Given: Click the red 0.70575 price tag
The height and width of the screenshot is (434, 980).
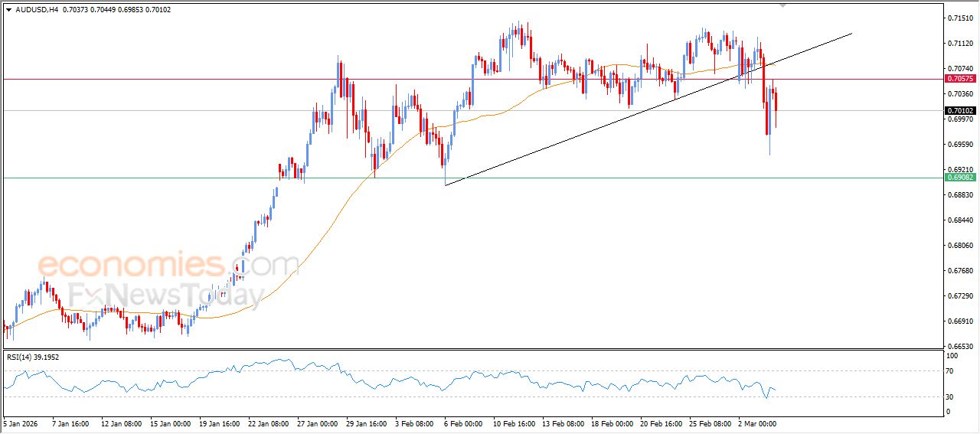Looking at the screenshot, I should click(x=959, y=79).
